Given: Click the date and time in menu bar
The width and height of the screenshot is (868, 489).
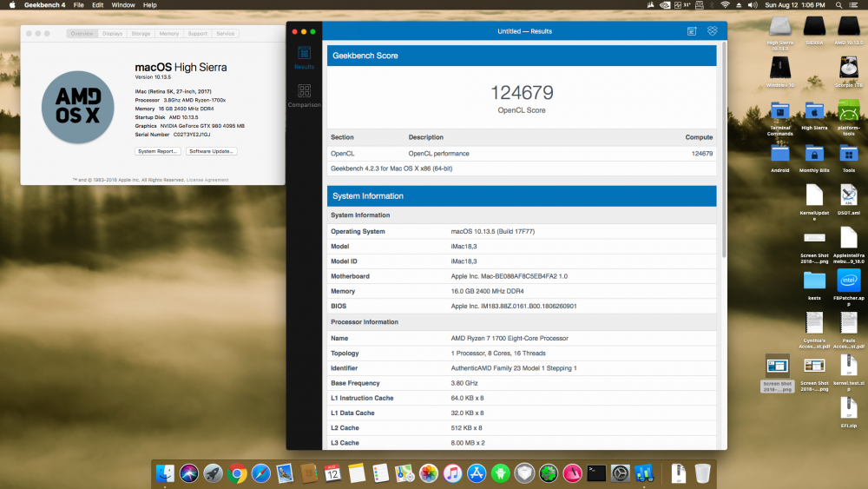Looking at the screenshot, I should tap(795, 5).
